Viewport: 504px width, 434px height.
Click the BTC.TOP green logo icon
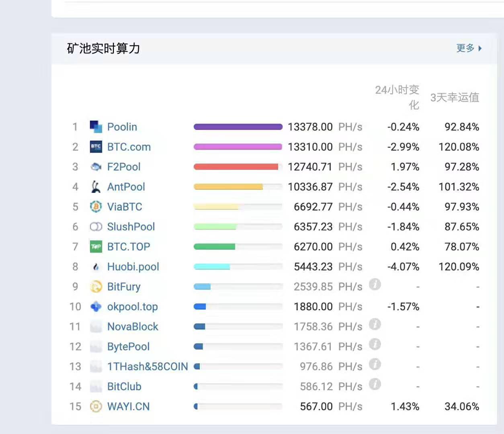[x=96, y=247]
